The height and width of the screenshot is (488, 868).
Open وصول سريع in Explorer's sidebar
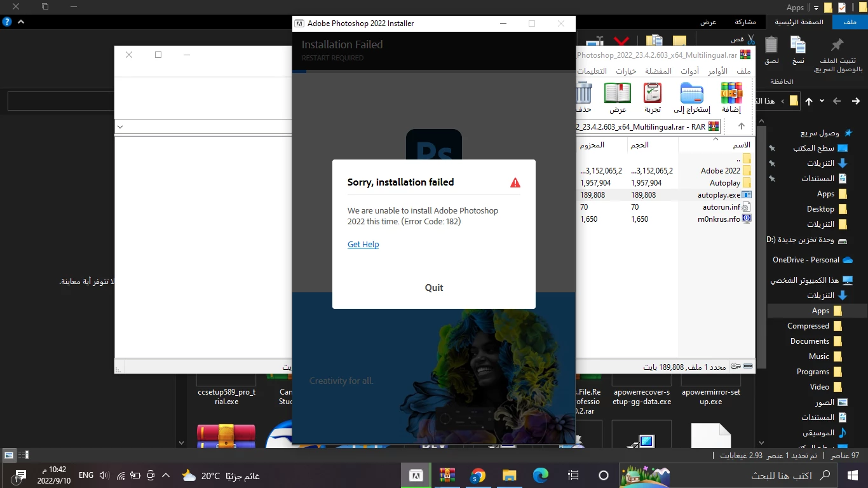point(826,133)
